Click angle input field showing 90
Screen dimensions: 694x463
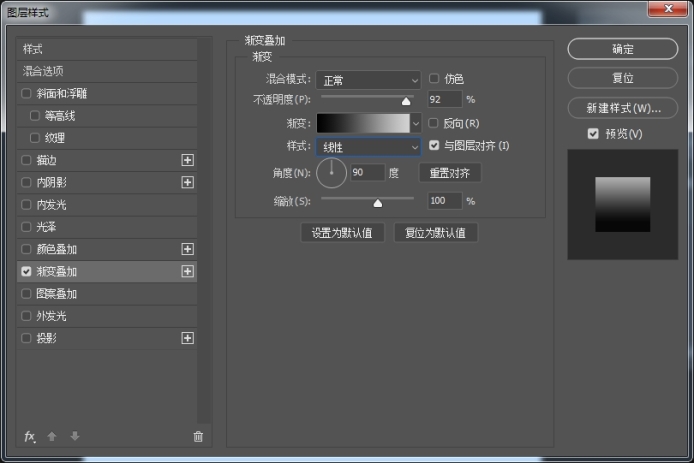tap(367, 173)
